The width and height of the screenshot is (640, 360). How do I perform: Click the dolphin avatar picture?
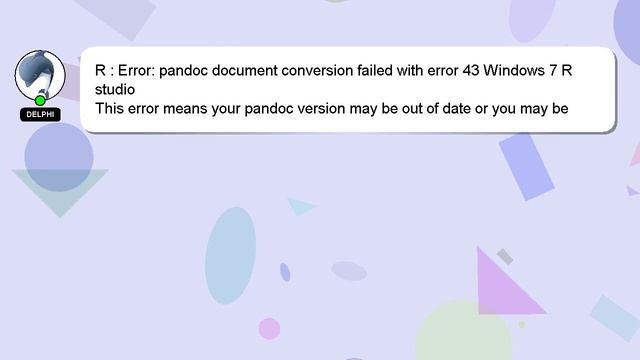click(x=40, y=75)
